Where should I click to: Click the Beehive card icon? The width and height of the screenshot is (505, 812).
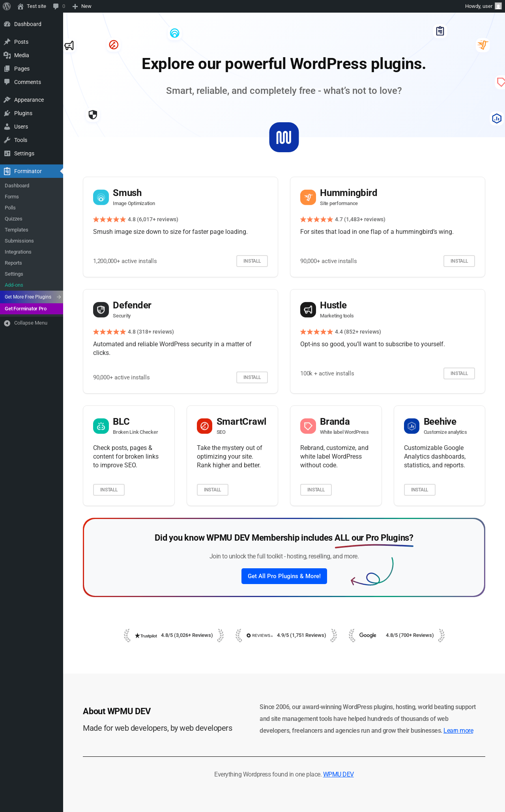(x=412, y=426)
